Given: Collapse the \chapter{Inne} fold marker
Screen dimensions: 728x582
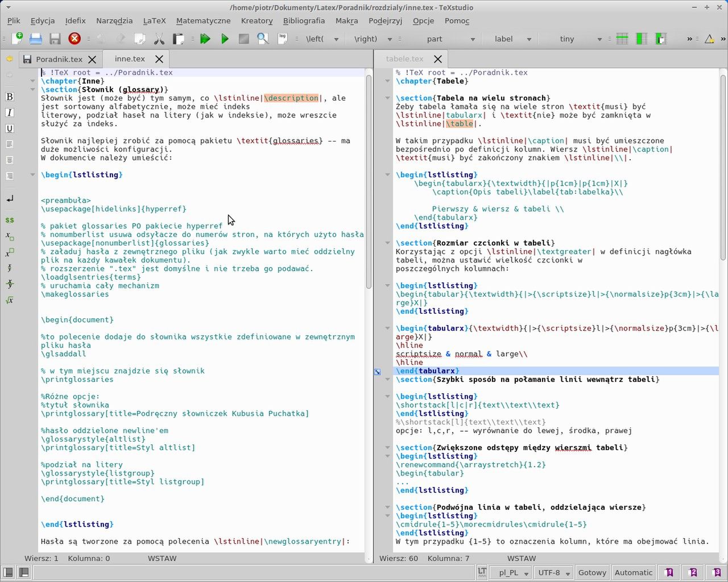Looking at the screenshot, I should (x=32, y=81).
